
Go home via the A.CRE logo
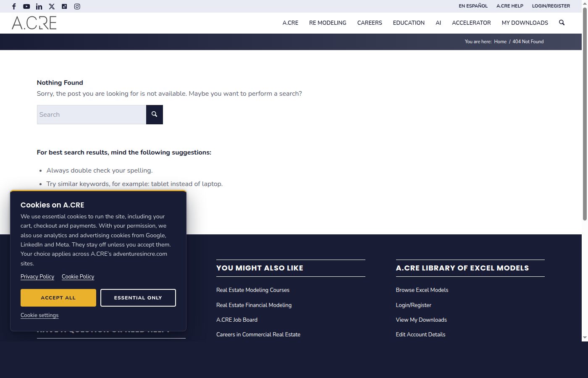[x=34, y=23]
